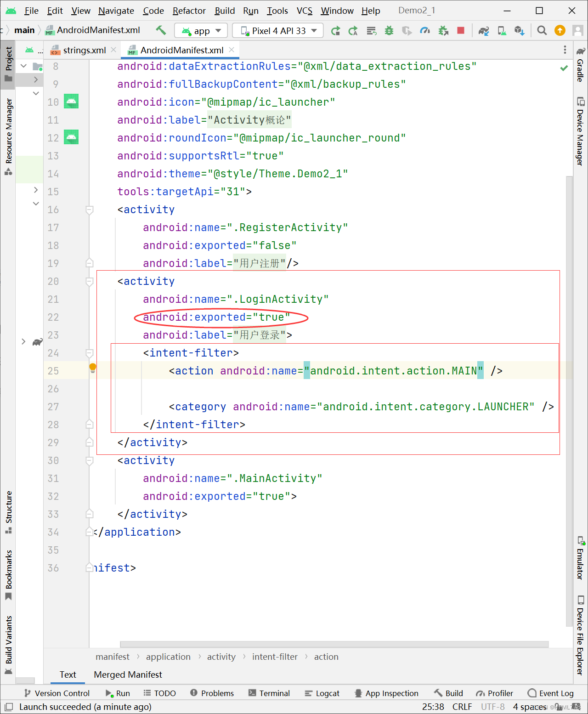Open the Refactor menu
Viewport: 588px width, 714px height.
tap(189, 11)
